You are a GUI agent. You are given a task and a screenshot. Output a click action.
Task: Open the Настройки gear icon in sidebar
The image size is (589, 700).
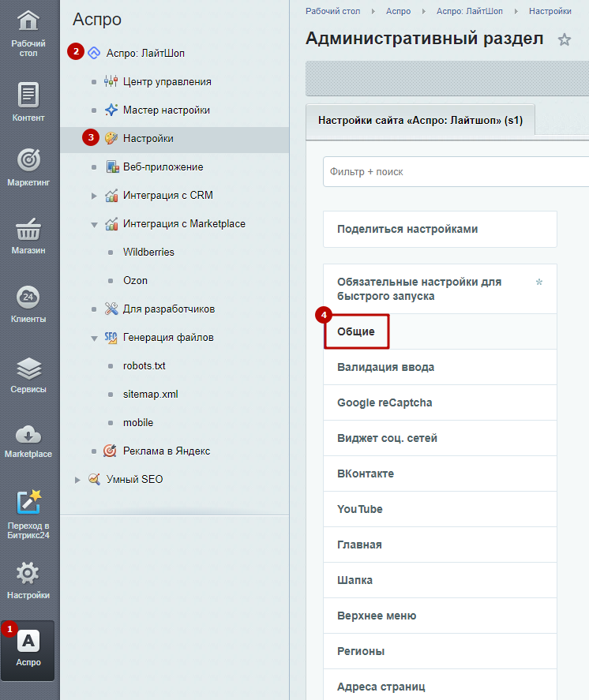28,573
